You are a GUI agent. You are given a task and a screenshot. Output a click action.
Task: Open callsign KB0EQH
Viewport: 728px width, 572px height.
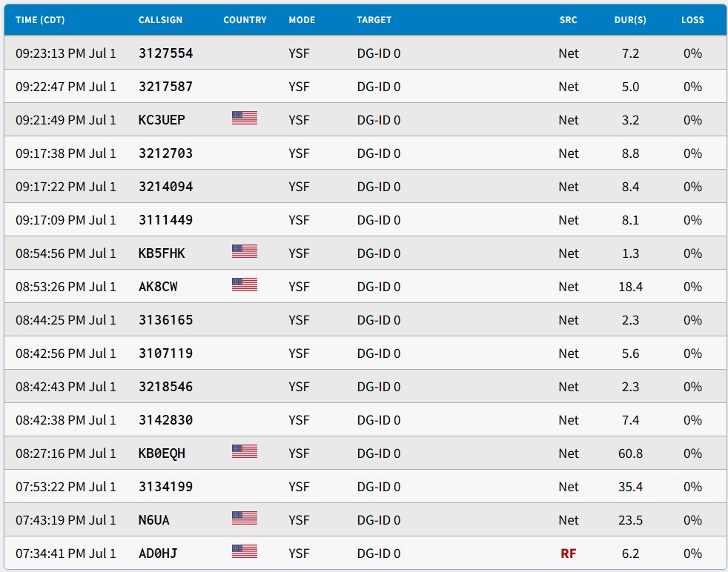pos(162,453)
